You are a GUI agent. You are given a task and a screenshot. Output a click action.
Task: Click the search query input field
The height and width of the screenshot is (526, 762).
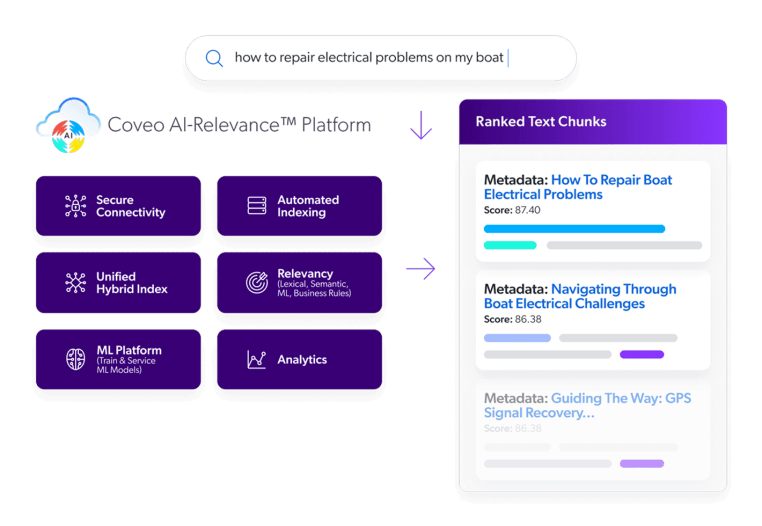[x=369, y=58]
